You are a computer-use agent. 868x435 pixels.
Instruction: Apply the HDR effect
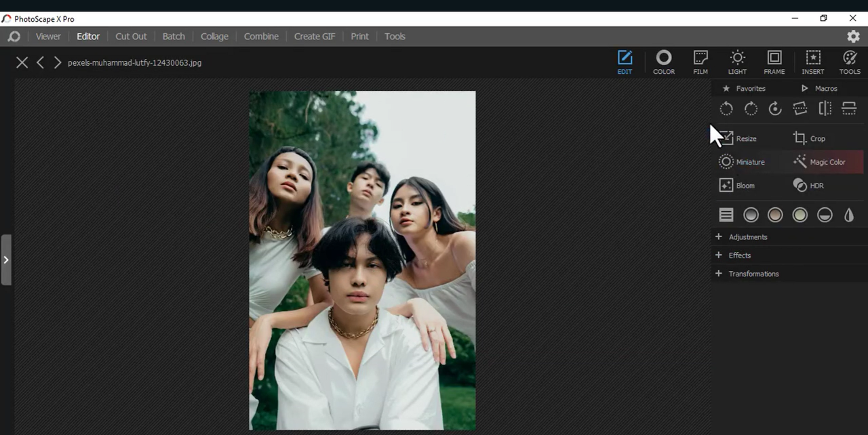pyautogui.click(x=808, y=186)
